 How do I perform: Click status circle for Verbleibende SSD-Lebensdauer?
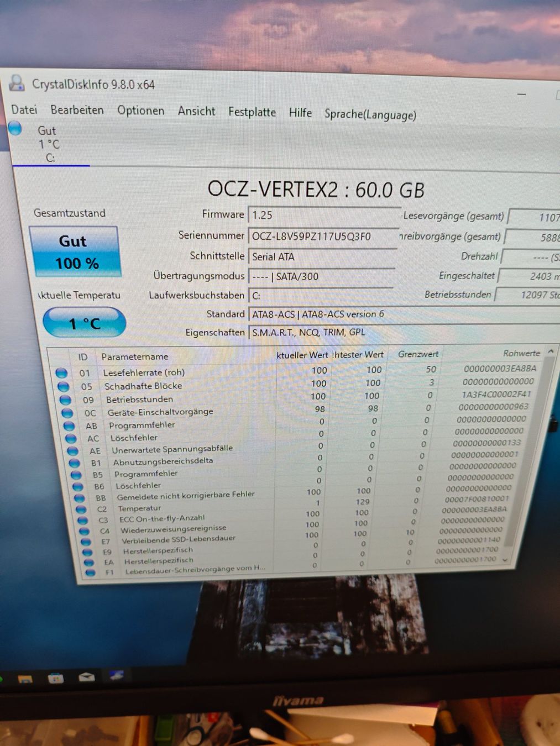point(86,542)
